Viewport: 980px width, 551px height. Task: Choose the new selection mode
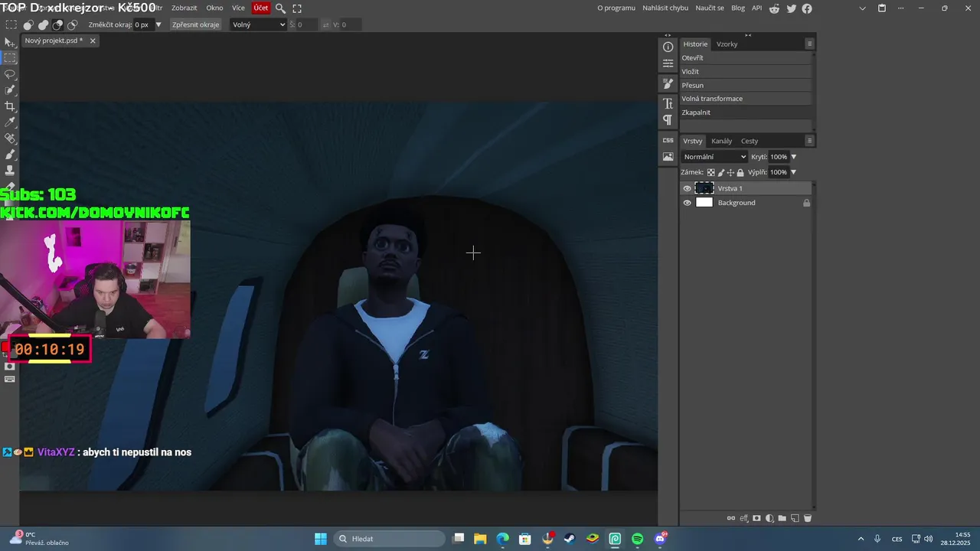pos(28,24)
